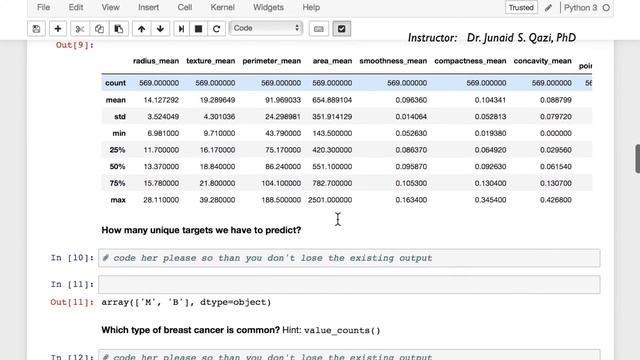Interrupt the kernel with stop icon

pyautogui.click(x=198, y=29)
